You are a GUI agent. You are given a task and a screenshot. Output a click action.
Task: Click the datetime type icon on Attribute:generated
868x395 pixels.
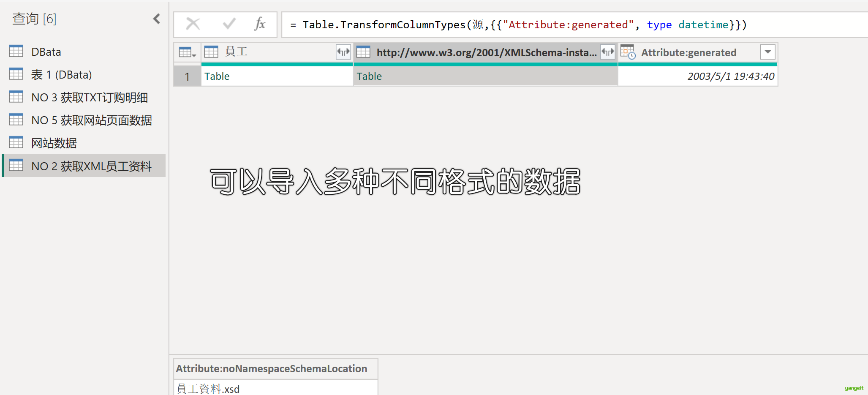[628, 52]
